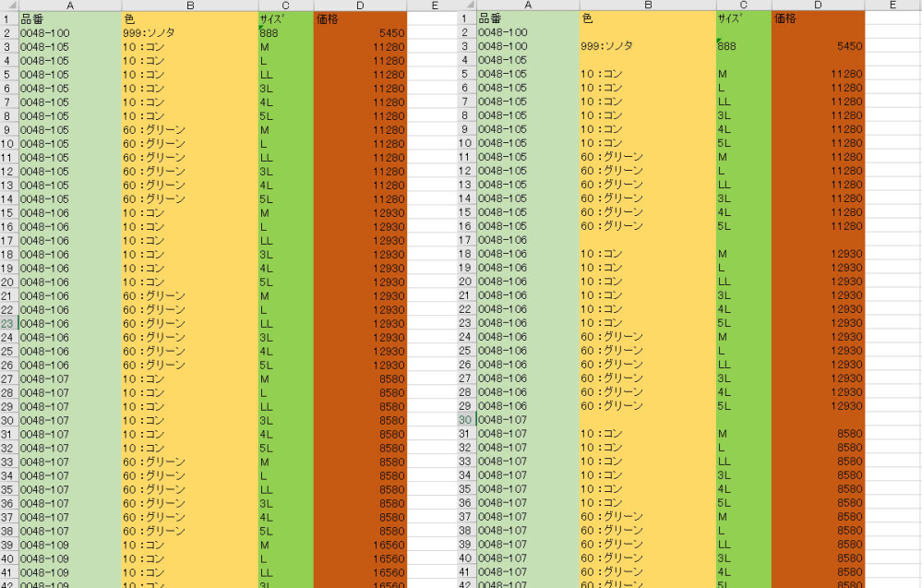Select size cell C9 in left sheet
The width and height of the screenshot is (922, 588).
[x=285, y=130]
